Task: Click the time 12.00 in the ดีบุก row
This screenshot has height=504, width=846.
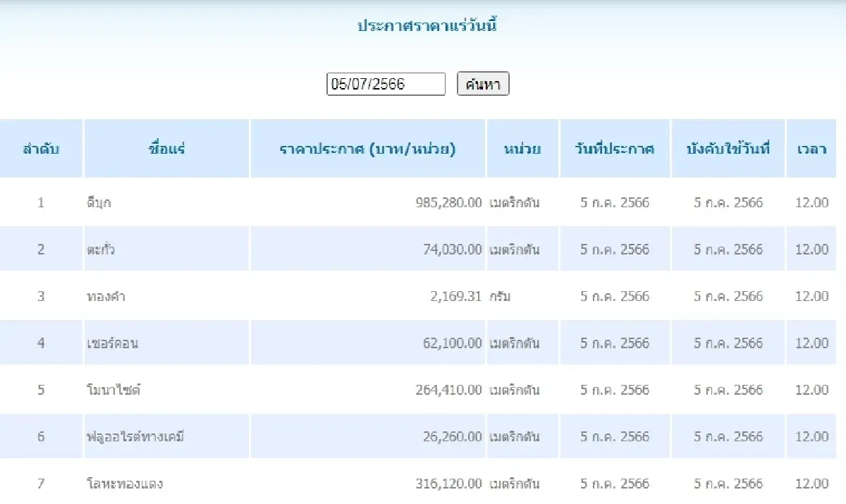Action: 811,203
